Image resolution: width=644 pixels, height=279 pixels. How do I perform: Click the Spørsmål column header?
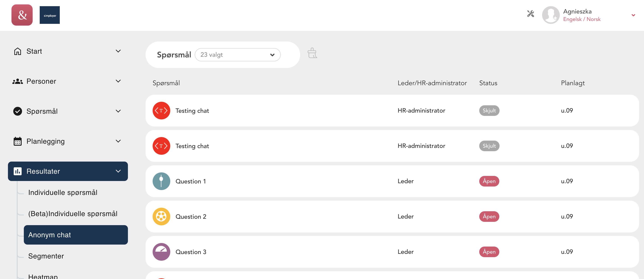click(x=166, y=83)
